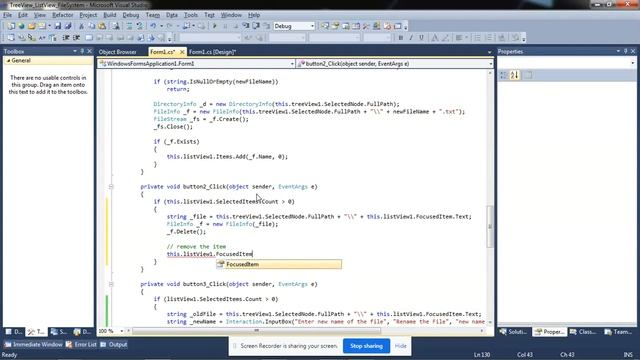
Task: Switch to the Team Explorer tab
Action: point(619,332)
